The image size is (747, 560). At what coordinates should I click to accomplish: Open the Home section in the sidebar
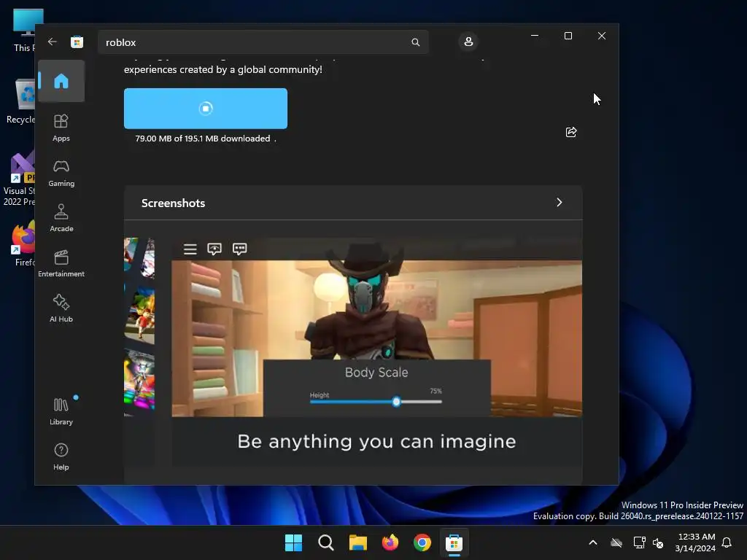(61, 81)
